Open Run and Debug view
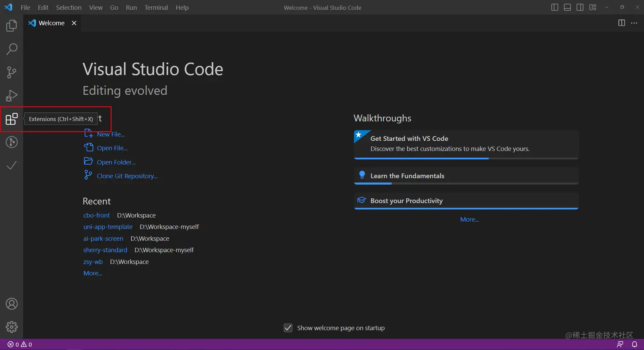 [11, 95]
